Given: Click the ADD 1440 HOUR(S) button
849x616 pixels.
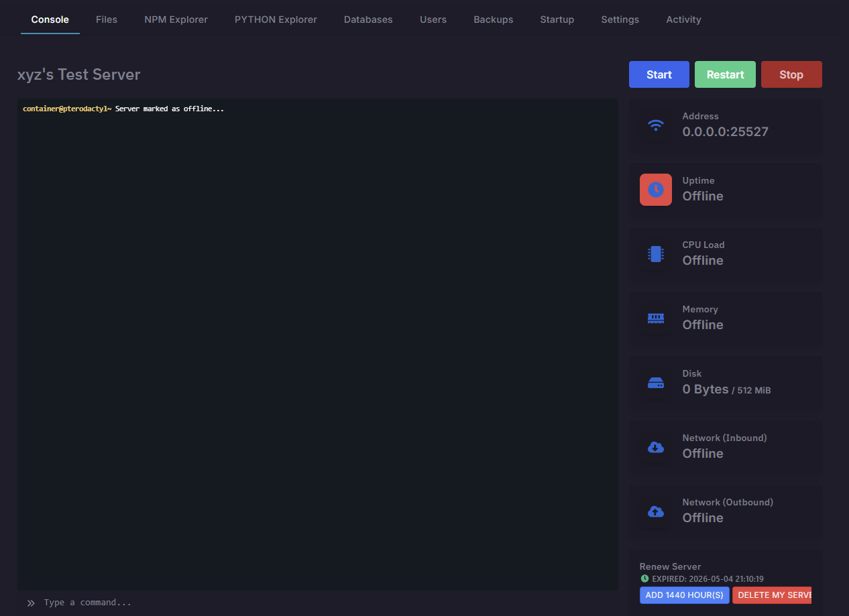Looking at the screenshot, I should (x=684, y=595).
